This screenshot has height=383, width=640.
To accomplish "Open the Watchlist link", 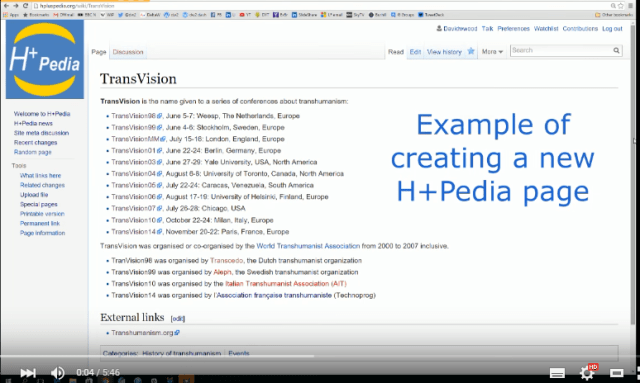I will tap(546, 29).
